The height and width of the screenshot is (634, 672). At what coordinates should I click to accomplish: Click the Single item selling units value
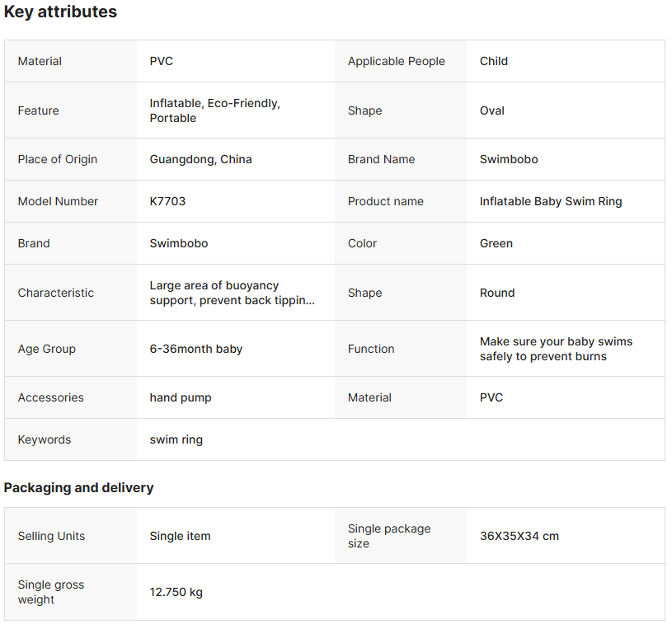(180, 536)
